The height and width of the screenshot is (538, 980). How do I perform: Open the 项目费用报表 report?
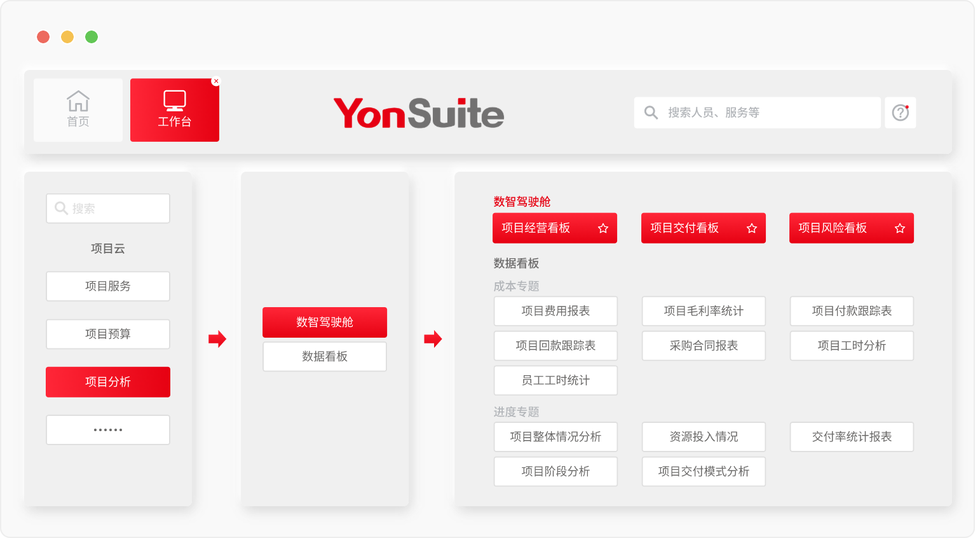(x=555, y=311)
